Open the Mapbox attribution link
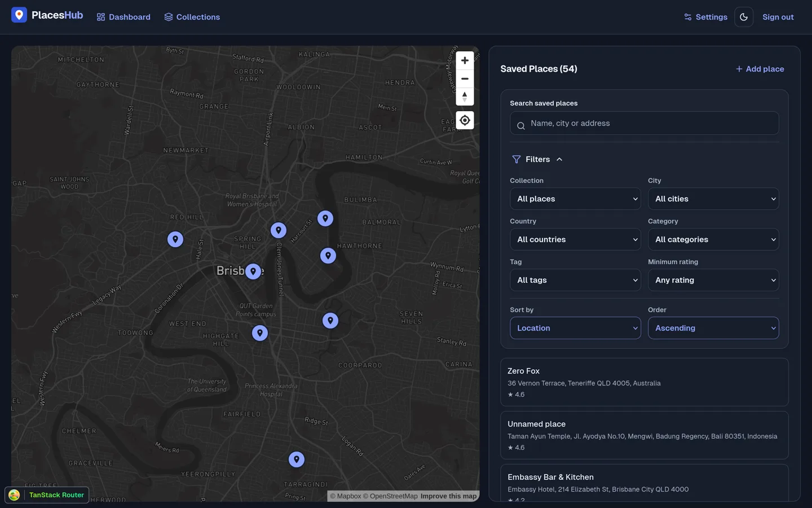 346,496
